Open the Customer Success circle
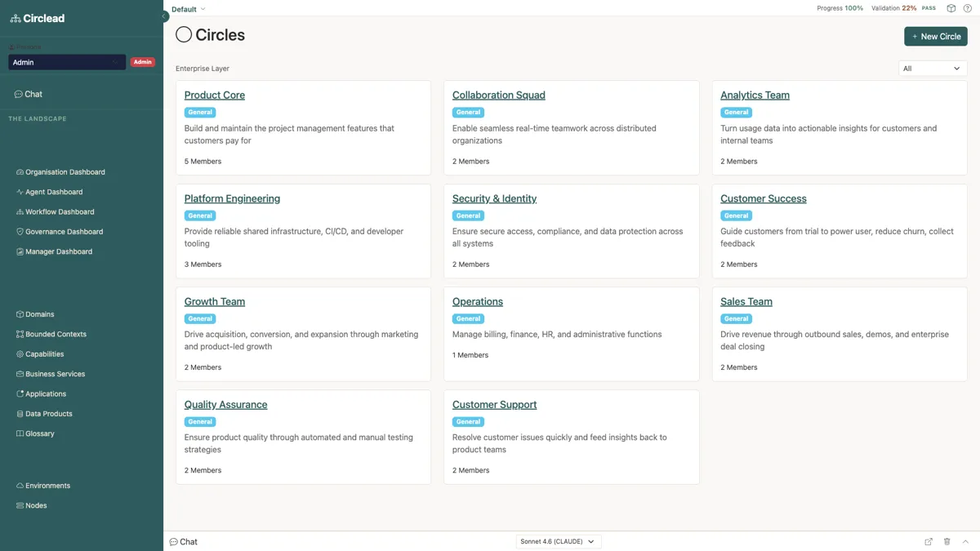 pyautogui.click(x=764, y=198)
